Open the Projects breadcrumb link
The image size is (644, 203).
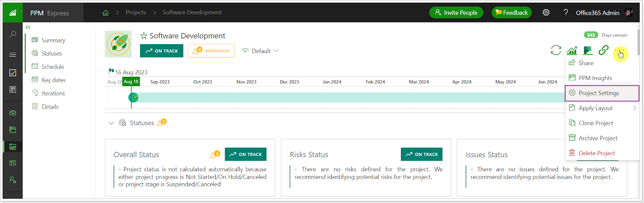(136, 12)
